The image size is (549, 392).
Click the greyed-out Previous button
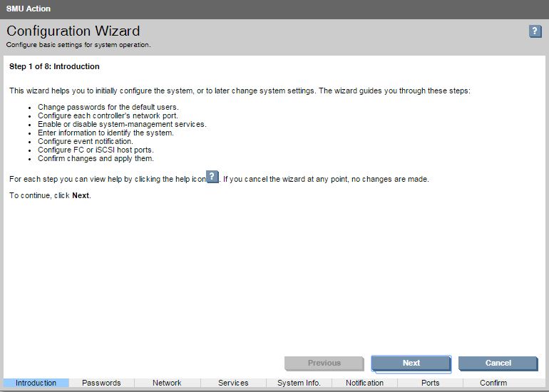point(324,363)
